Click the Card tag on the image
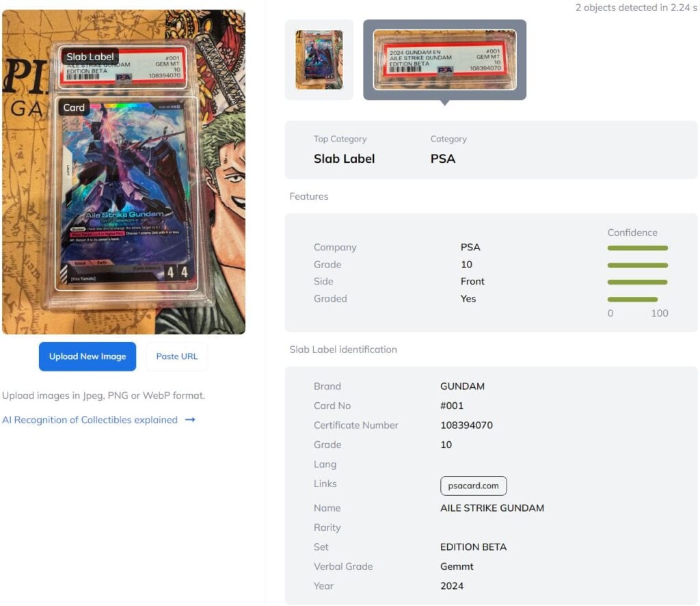The image size is (700, 606). [x=74, y=107]
